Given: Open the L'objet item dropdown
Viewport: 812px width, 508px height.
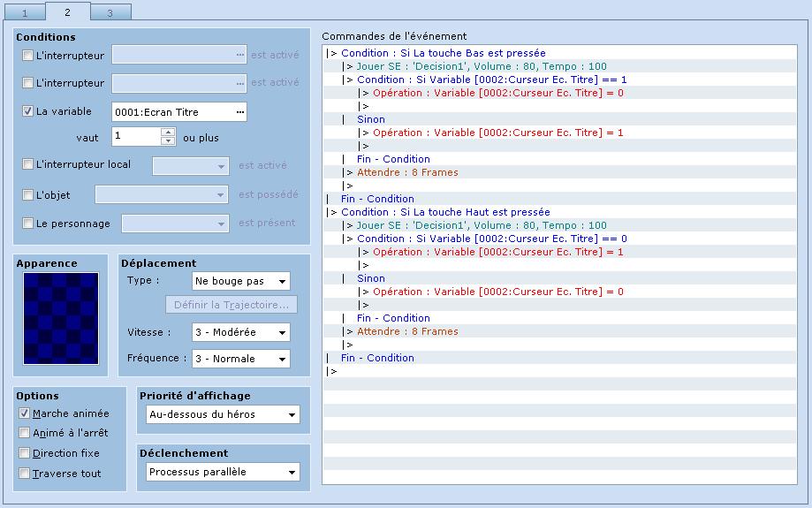Looking at the screenshot, I should tap(162, 194).
